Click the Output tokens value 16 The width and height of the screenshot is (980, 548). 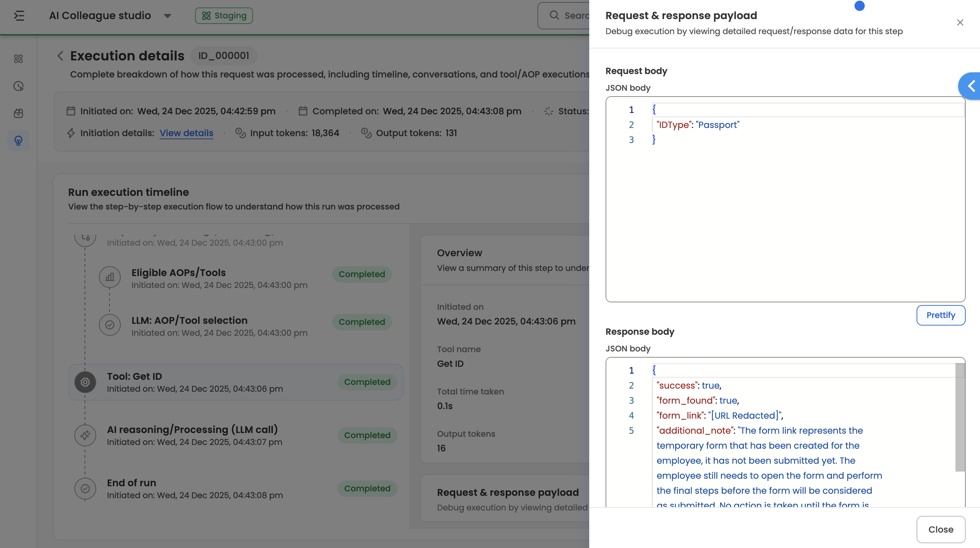[x=441, y=448]
